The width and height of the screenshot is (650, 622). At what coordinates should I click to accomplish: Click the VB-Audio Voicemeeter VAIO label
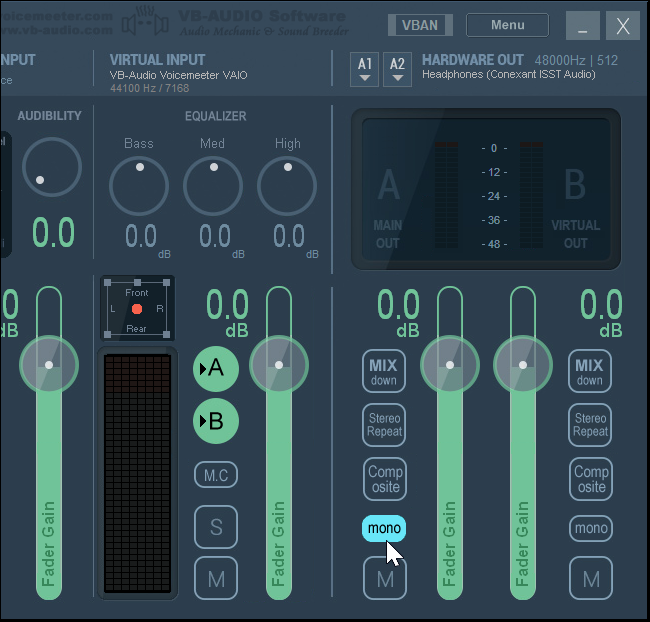coord(178,75)
